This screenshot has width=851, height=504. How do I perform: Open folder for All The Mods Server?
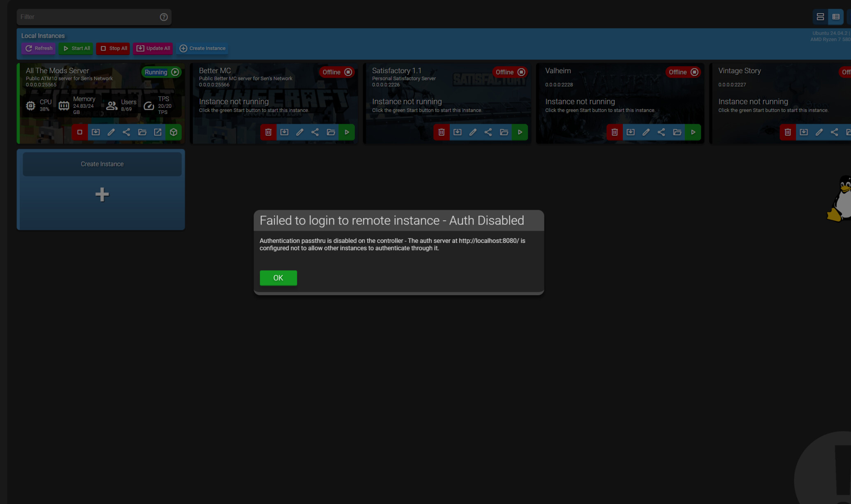[x=142, y=132]
